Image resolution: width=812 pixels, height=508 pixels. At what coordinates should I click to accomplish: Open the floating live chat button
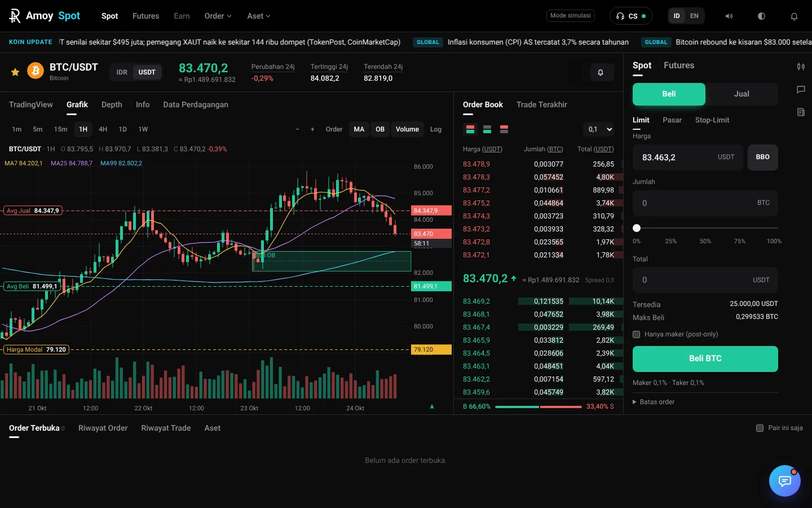tap(785, 481)
